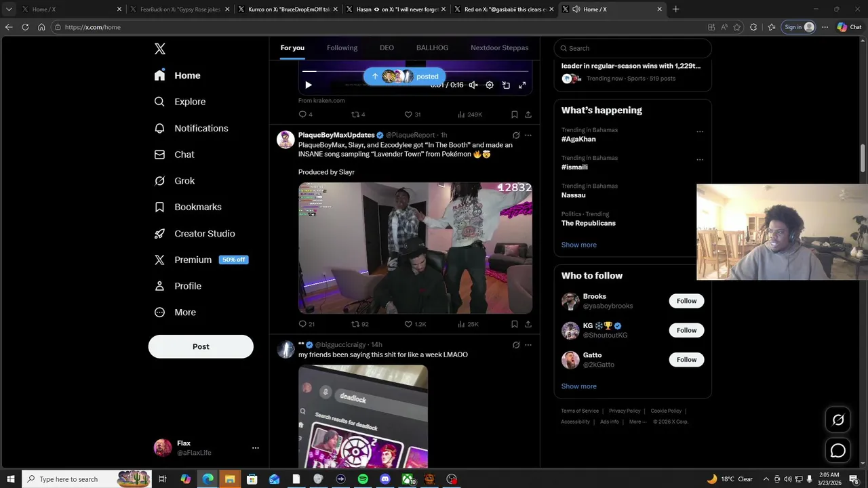Open the Grok floating button
This screenshot has width=868, height=488.
[x=838, y=420]
